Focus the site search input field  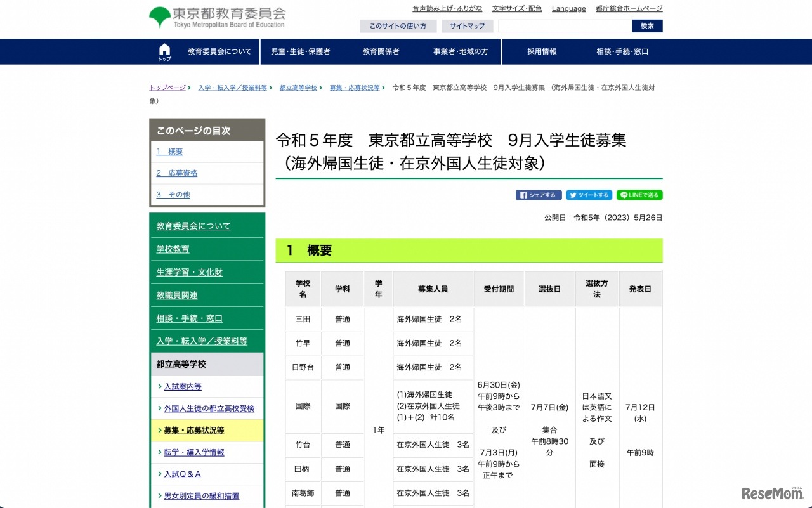[565, 26]
